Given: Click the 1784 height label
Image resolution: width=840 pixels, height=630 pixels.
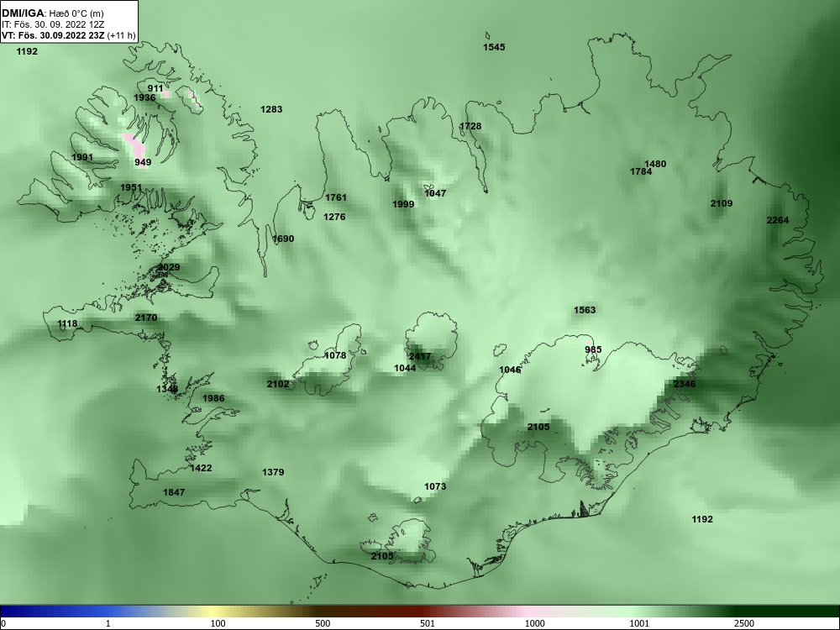Looking at the screenshot, I should point(641,172).
